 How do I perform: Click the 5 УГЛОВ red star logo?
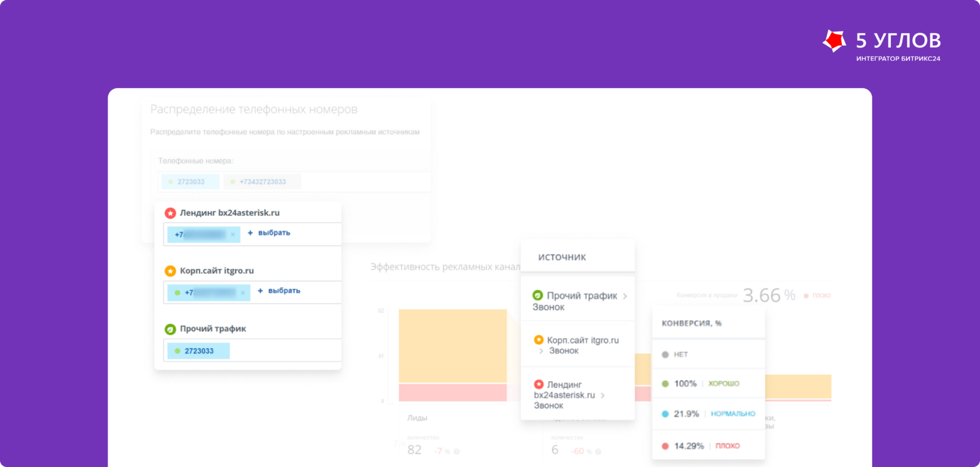tap(834, 41)
